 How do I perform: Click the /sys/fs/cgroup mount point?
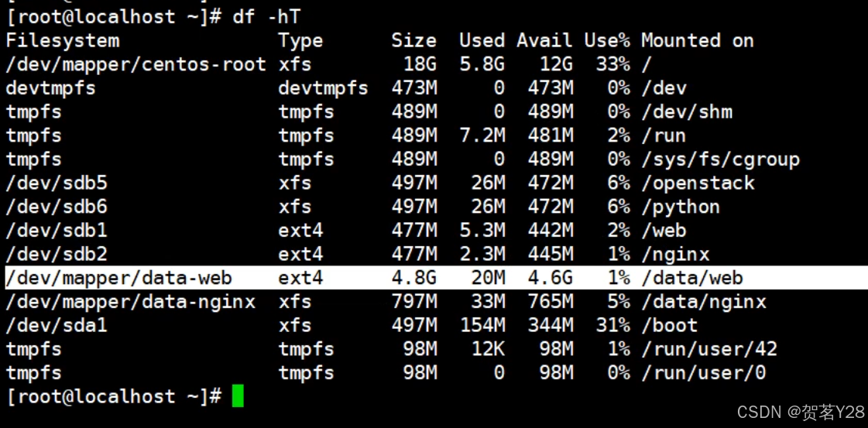click(721, 159)
